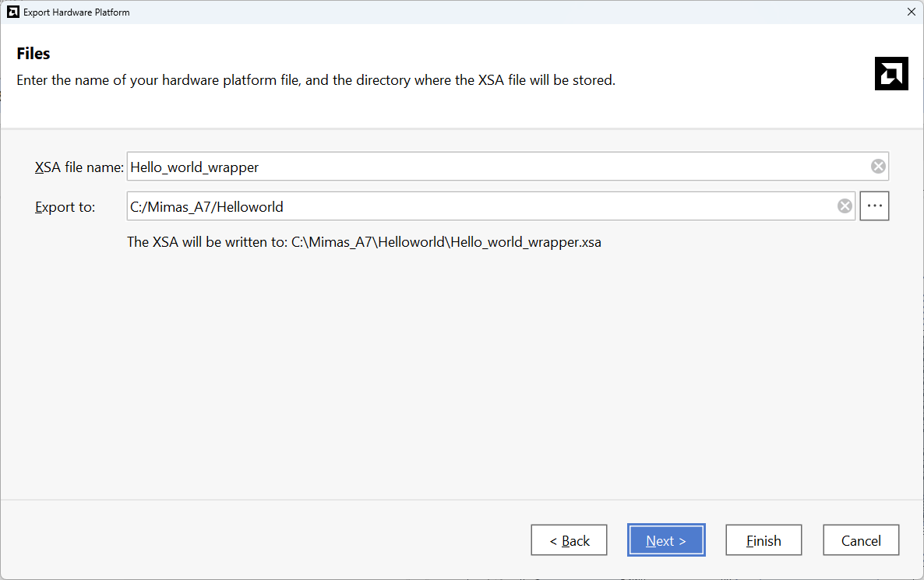This screenshot has height=580, width=924.
Task: Click the Vivado icon in the title bar
Action: tap(12, 12)
